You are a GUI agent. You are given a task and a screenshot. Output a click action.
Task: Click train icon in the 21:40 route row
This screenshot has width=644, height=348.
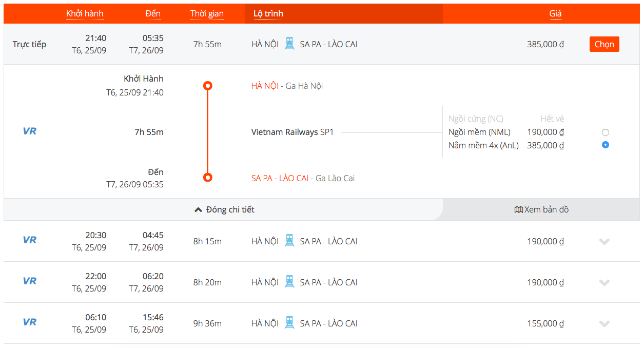pyautogui.click(x=289, y=44)
